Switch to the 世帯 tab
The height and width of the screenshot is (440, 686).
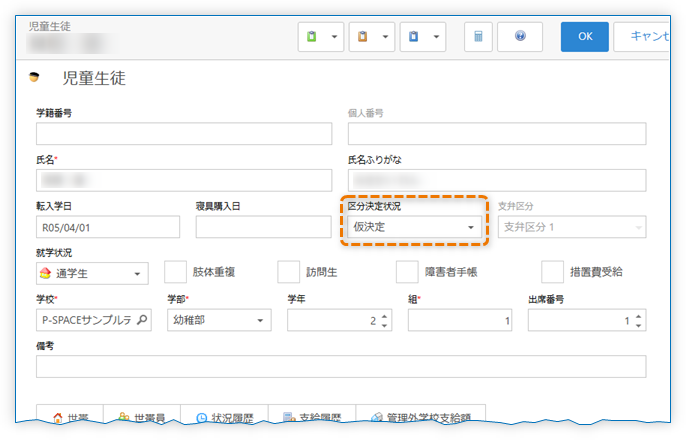(x=70, y=415)
